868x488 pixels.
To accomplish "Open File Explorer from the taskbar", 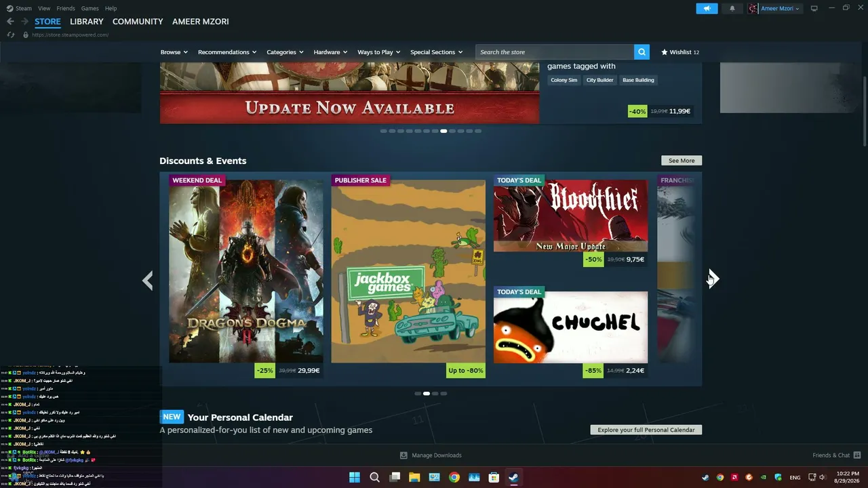I will pyautogui.click(x=414, y=477).
